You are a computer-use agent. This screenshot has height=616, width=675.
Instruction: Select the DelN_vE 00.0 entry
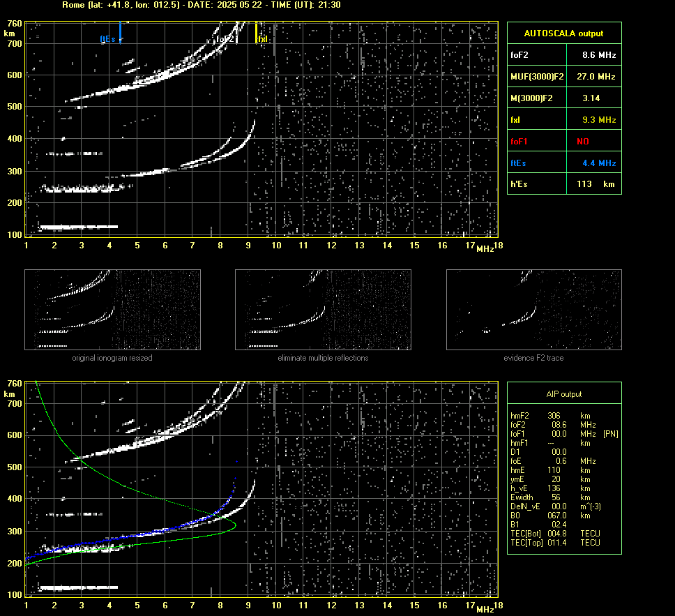click(x=556, y=506)
